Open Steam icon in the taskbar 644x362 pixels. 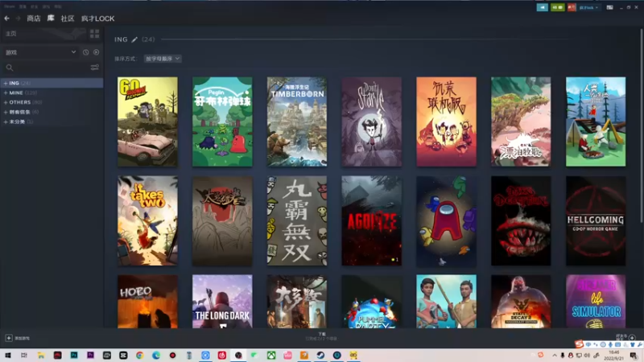pos(320,355)
